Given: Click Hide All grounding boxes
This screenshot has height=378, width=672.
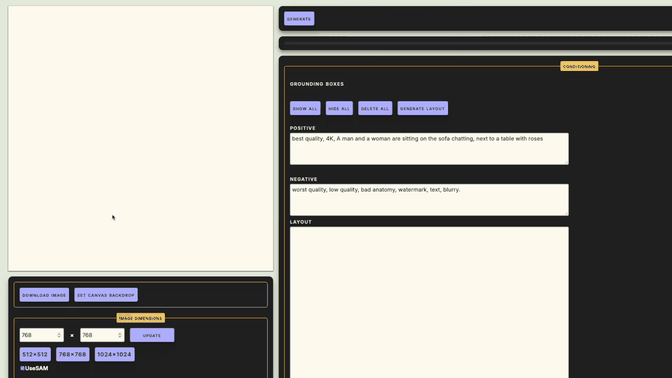Looking at the screenshot, I should tap(339, 108).
